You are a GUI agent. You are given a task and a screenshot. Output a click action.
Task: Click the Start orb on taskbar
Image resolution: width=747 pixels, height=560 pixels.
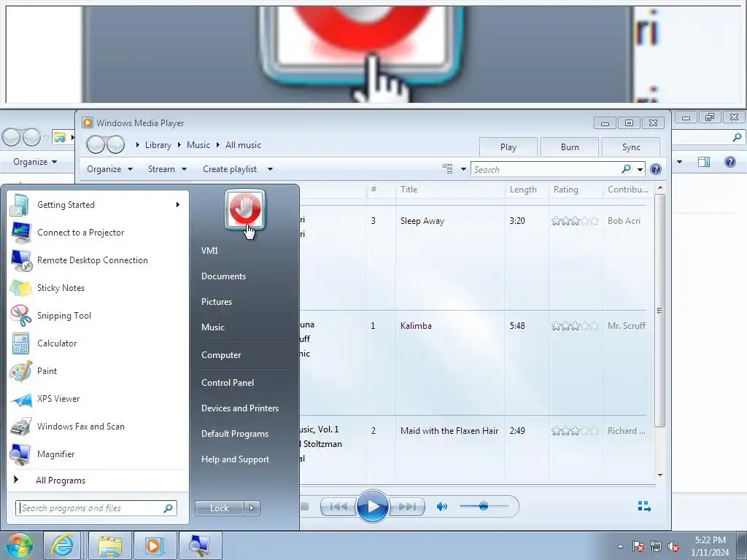coord(20,545)
